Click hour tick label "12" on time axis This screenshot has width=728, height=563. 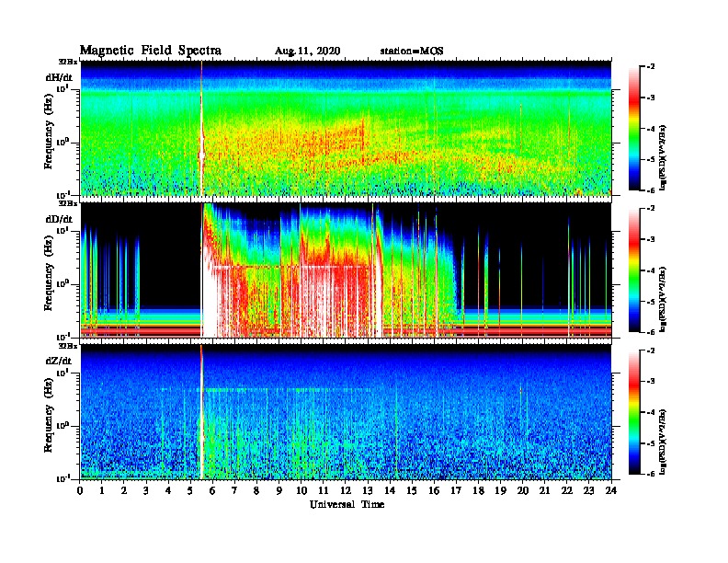(x=346, y=490)
